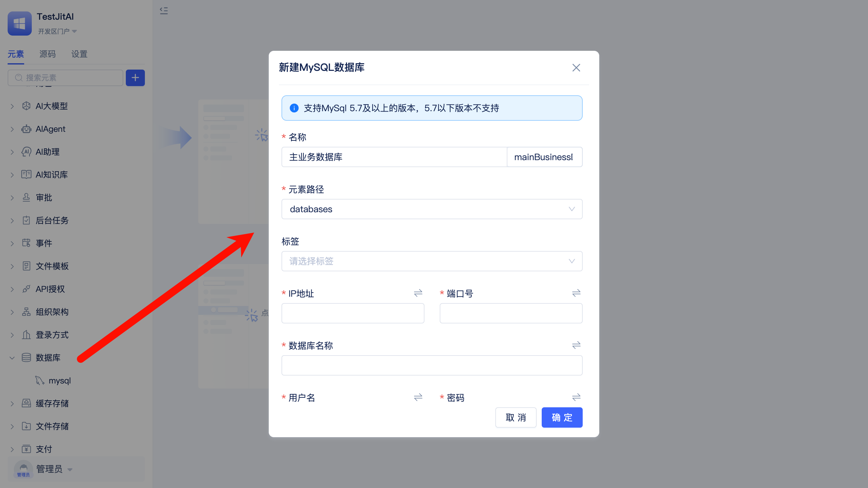This screenshot has width=868, height=488.
Task: Select the 后台任务 tree item label
Action: (x=52, y=220)
